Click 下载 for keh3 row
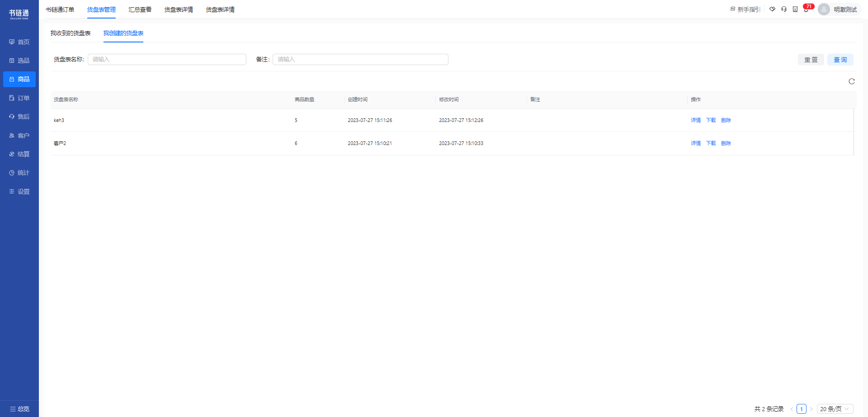 (x=711, y=120)
